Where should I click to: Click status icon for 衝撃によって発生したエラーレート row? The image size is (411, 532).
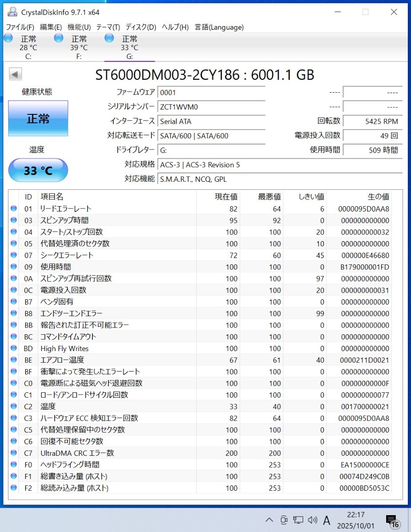14,372
